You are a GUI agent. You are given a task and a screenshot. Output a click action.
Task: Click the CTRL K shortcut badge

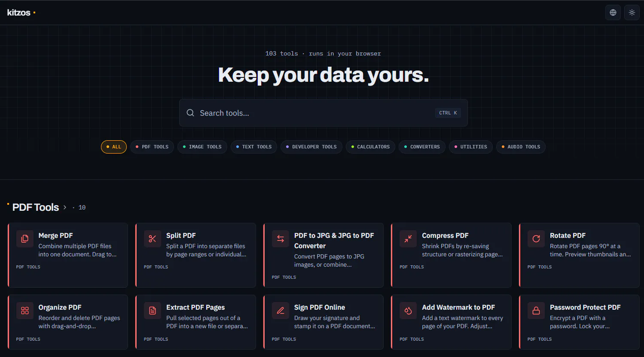pyautogui.click(x=448, y=113)
